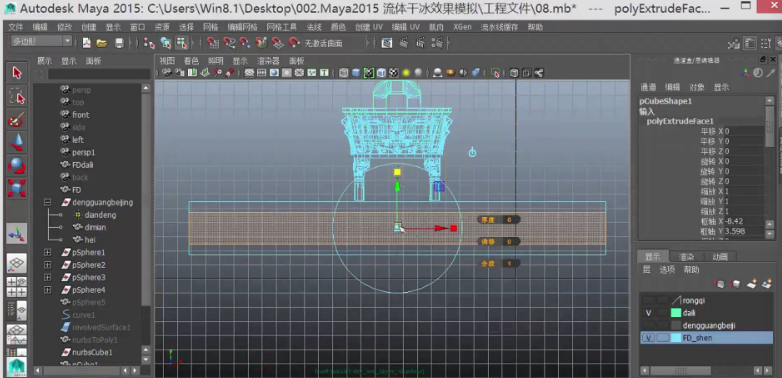Switch to the 动画 layer tab
Viewport: 782px width, 378px height.
click(720, 257)
